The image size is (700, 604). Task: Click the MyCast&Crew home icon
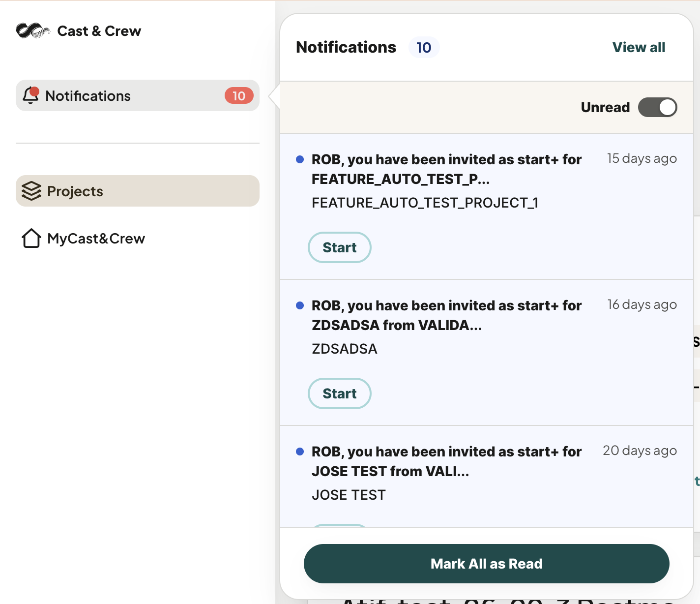[31, 238]
